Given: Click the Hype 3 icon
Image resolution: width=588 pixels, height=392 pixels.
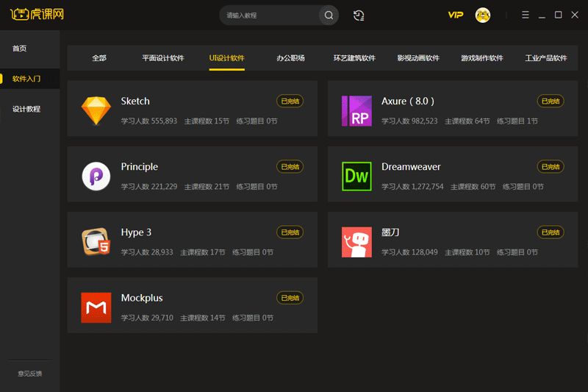Looking at the screenshot, I should point(96,241).
